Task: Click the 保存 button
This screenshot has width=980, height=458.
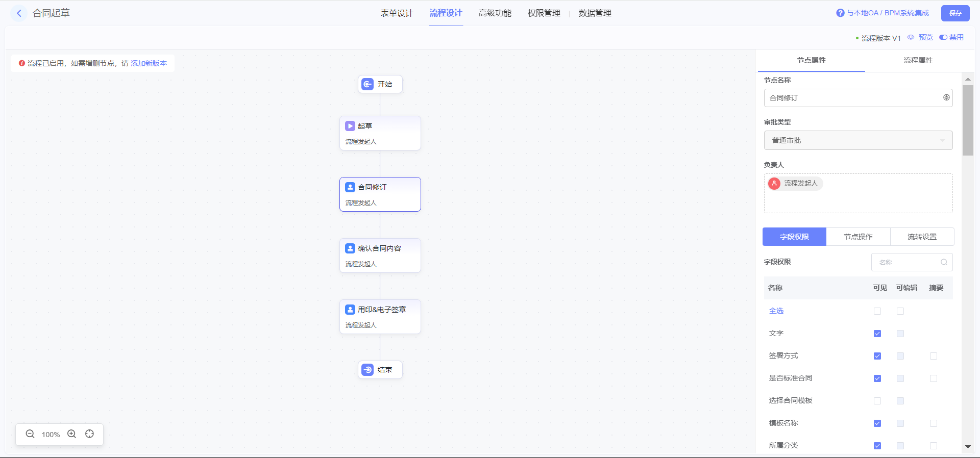Action: point(955,13)
